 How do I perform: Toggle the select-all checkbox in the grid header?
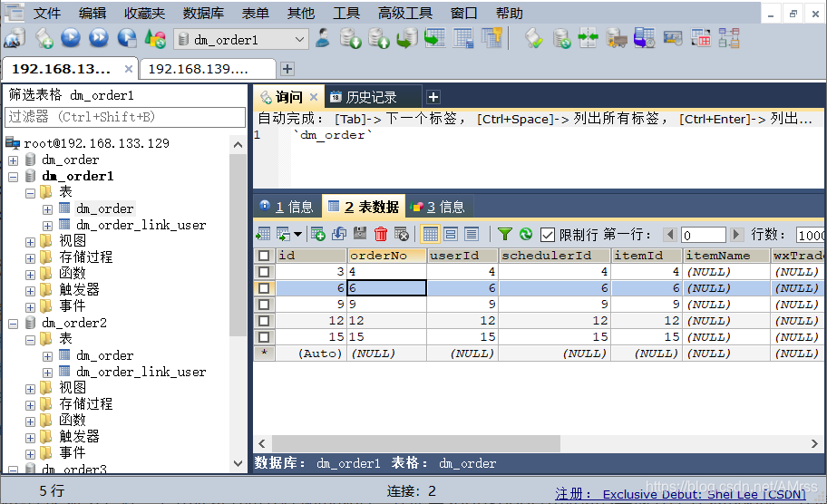[264, 256]
